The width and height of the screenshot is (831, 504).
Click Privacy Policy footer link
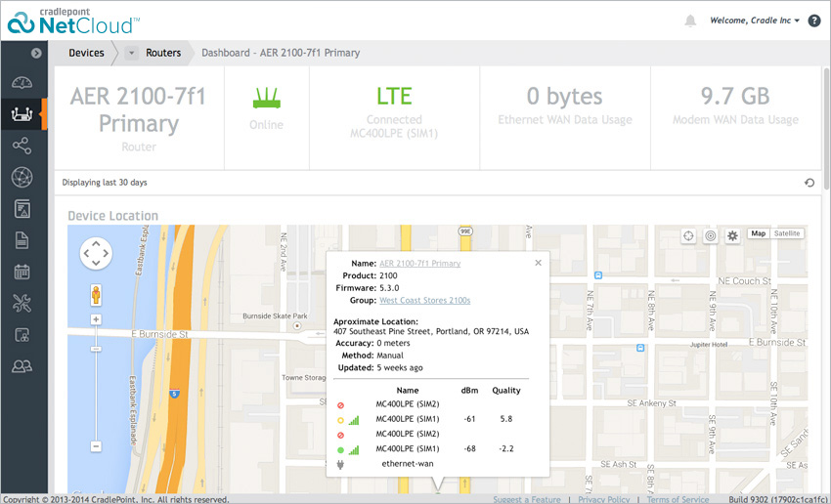pos(603,499)
